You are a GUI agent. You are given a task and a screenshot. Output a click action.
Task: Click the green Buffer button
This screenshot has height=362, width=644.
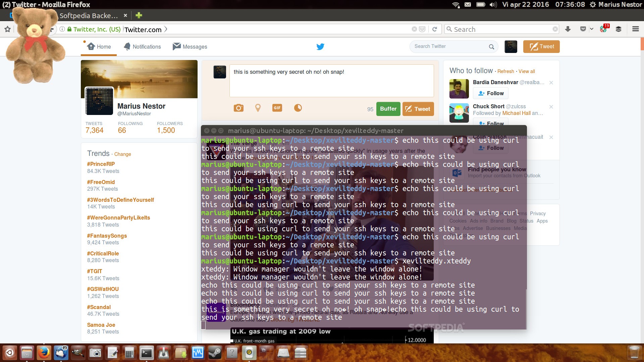[388, 109]
